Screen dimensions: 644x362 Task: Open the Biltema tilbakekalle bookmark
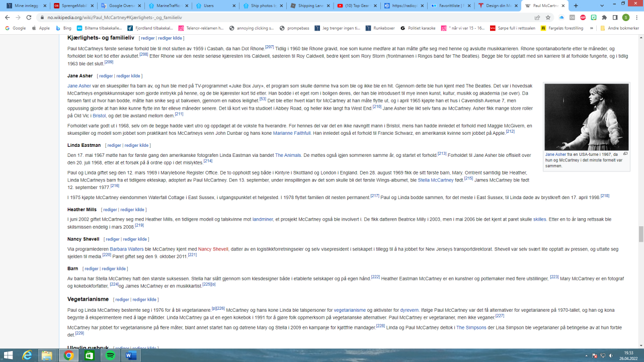click(x=99, y=28)
